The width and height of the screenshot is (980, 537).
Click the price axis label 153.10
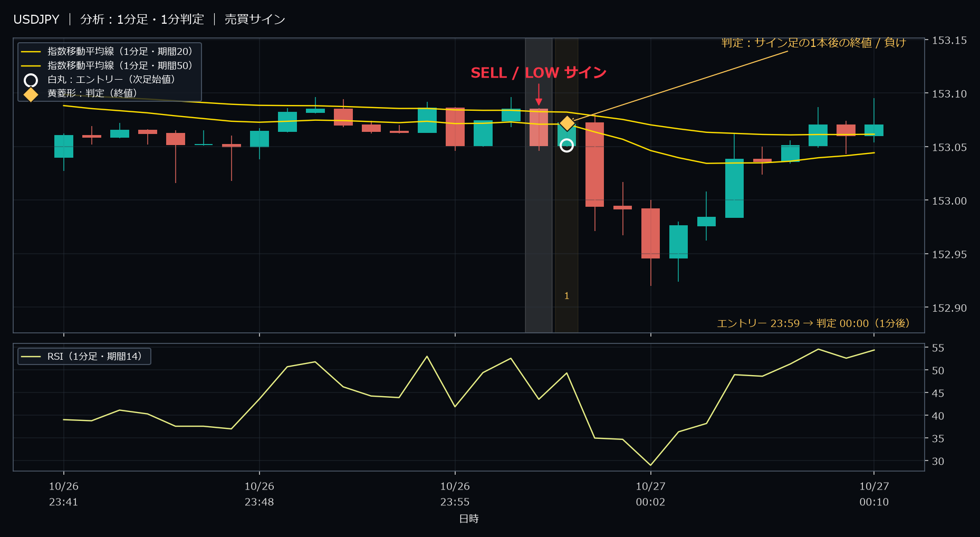click(949, 94)
